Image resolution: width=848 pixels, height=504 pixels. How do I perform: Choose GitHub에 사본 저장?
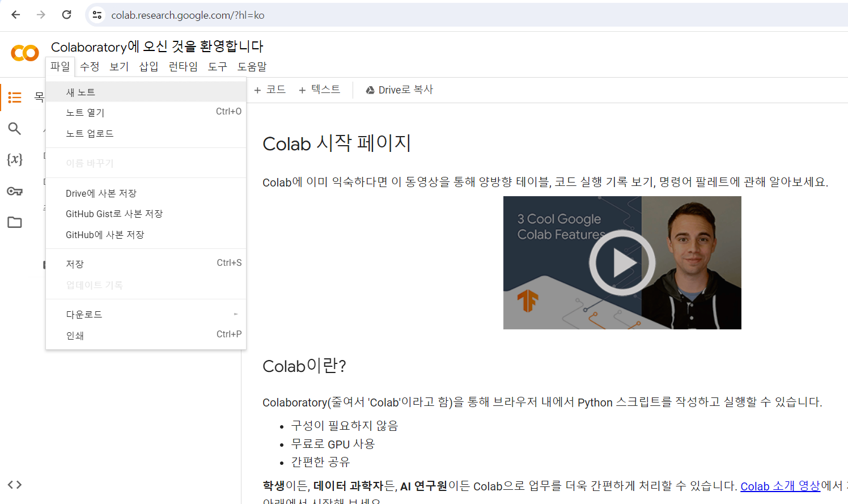tap(146, 235)
